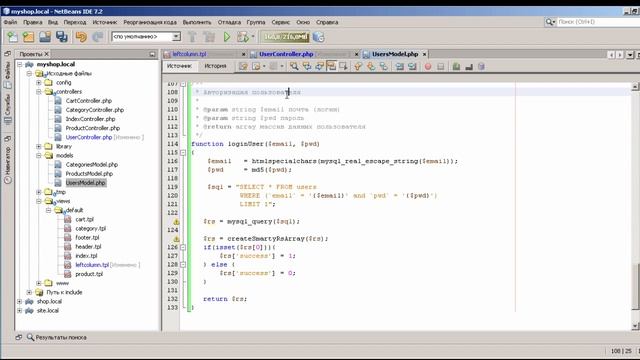Jump to last edit location in editor toolbar

pos(243,66)
